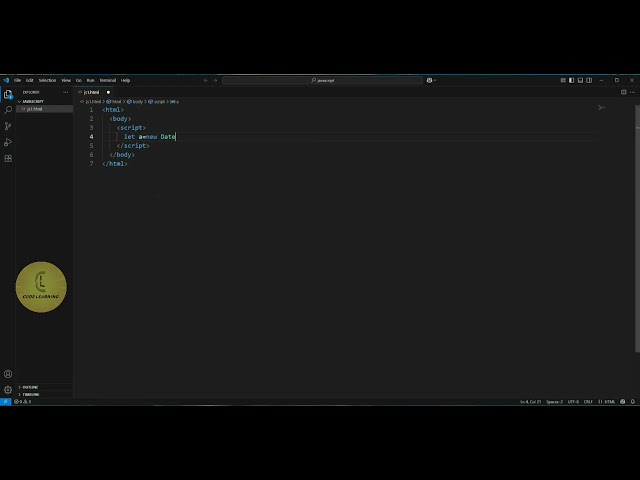Image resolution: width=640 pixels, height=480 pixels.
Task: Open the Terminal menu
Action: coord(108,80)
